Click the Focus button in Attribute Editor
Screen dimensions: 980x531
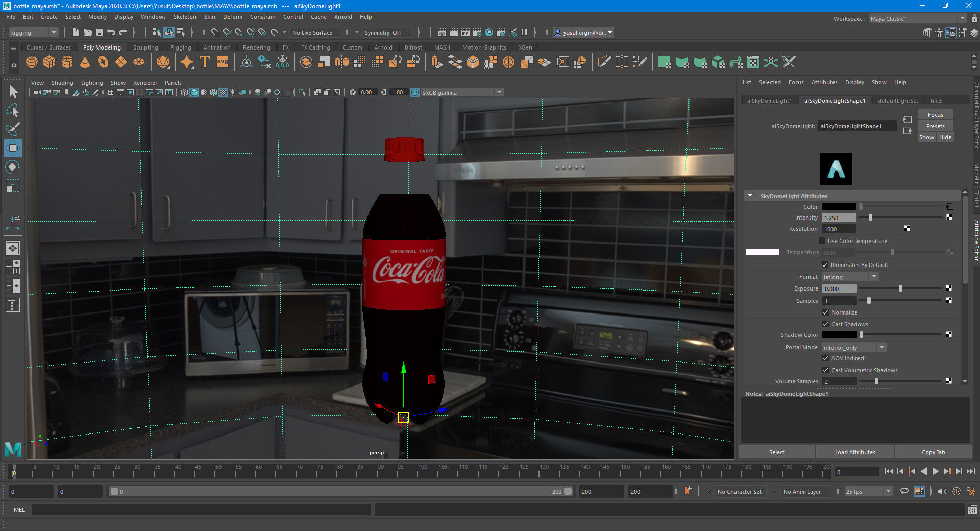935,115
